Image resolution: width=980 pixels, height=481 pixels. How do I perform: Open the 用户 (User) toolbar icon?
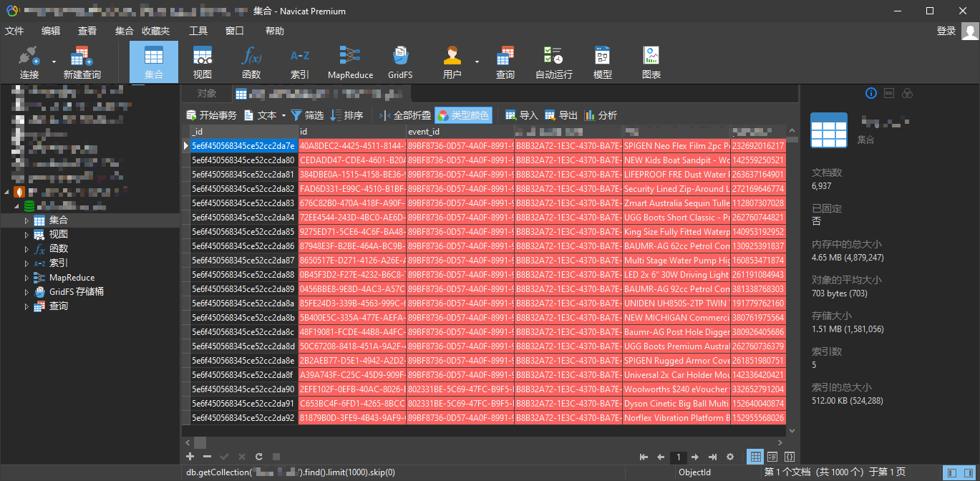point(452,62)
